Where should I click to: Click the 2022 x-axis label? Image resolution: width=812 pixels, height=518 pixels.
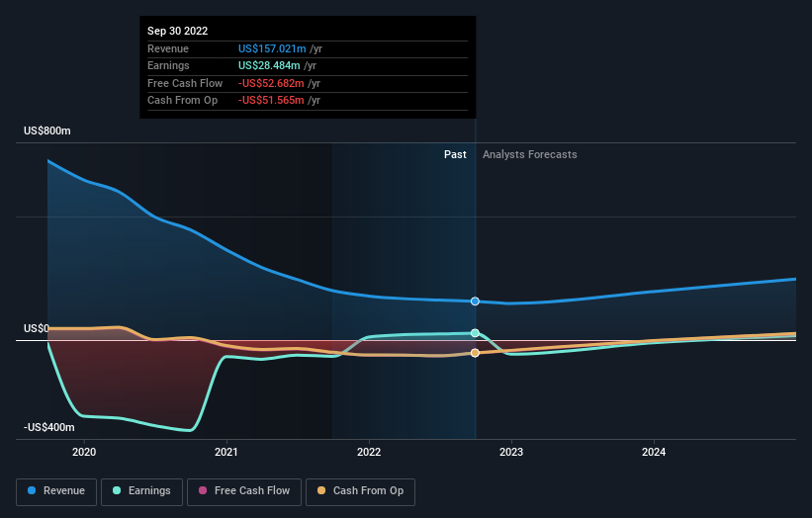[x=369, y=452]
